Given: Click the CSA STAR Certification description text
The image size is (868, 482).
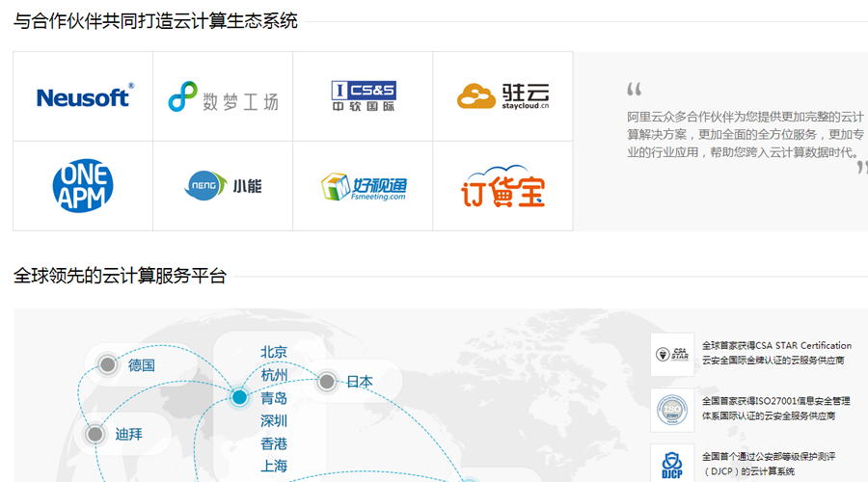Looking at the screenshot, I should point(776,353).
